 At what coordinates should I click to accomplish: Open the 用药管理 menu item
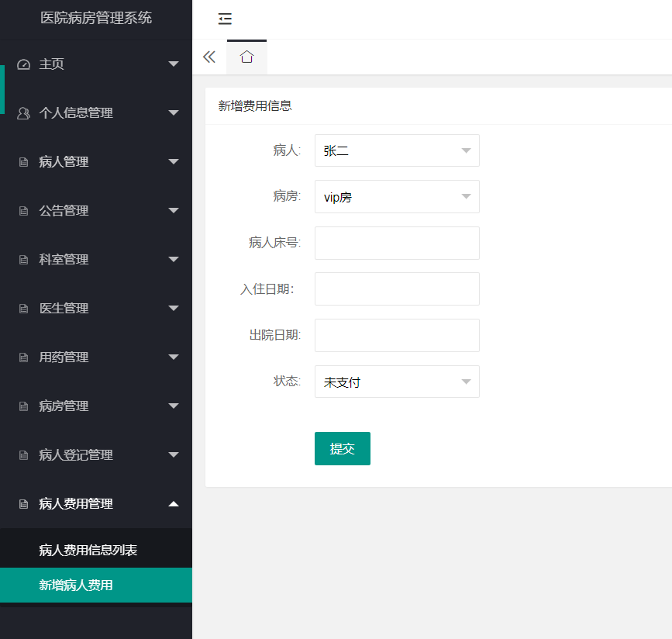pyautogui.click(x=96, y=357)
